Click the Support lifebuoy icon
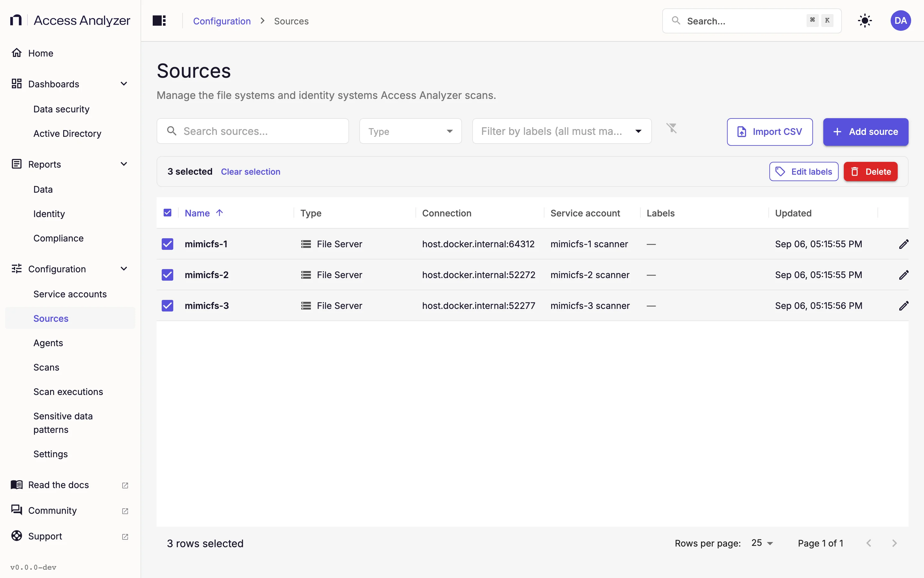This screenshot has height=578, width=924. (x=16, y=536)
